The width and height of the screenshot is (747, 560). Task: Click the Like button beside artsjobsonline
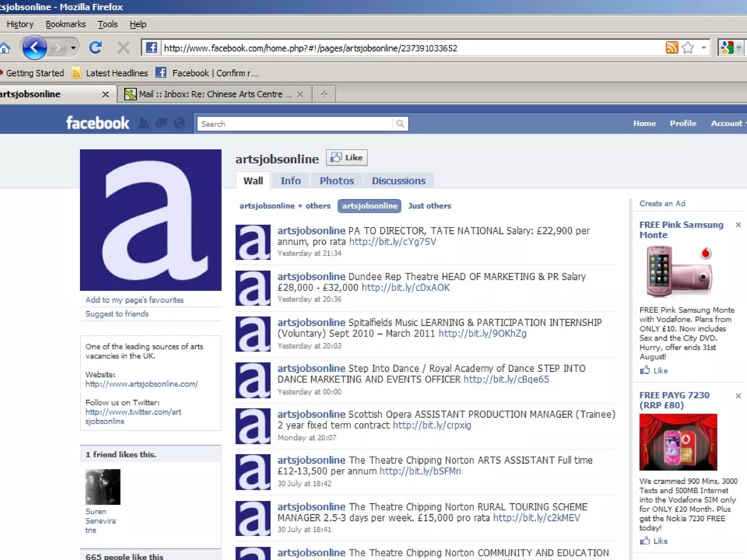click(347, 157)
